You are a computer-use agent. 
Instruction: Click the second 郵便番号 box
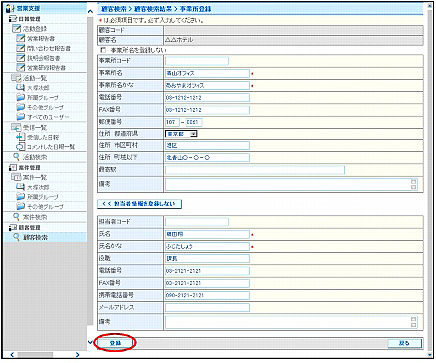[194, 122]
